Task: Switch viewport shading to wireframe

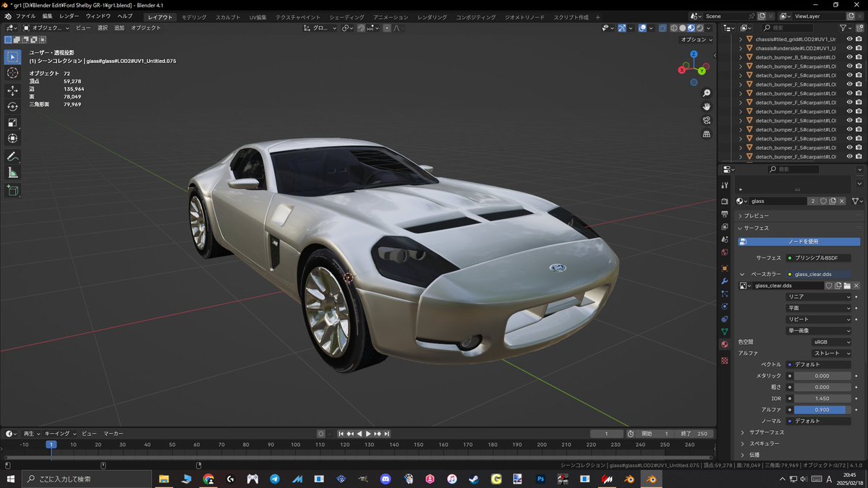Action: (x=673, y=27)
